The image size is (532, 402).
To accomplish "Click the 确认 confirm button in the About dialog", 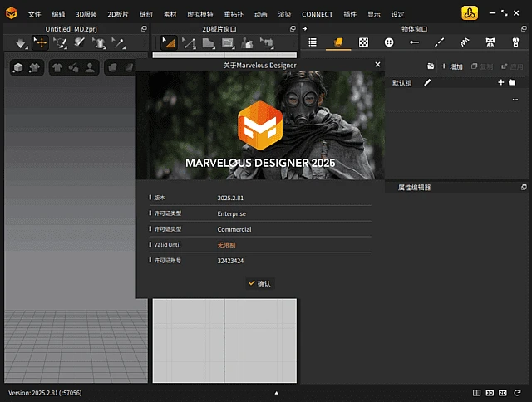I will (259, 283).
